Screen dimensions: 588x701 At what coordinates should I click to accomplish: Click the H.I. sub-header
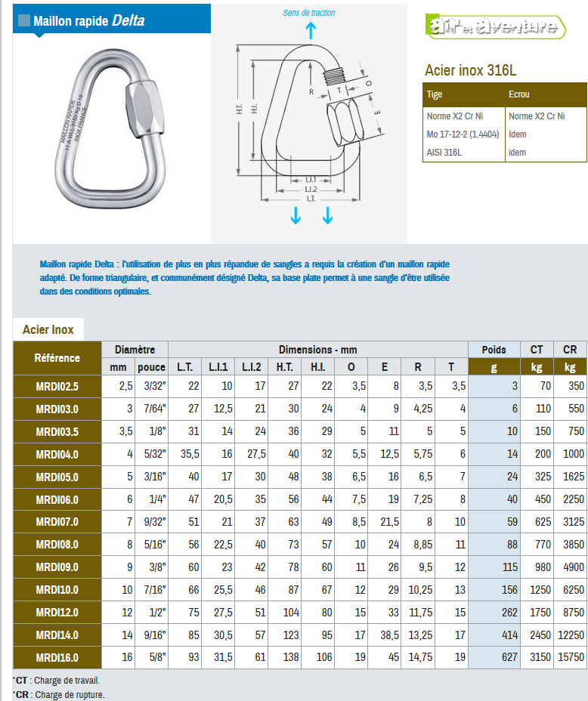click(x=318, y=367)
